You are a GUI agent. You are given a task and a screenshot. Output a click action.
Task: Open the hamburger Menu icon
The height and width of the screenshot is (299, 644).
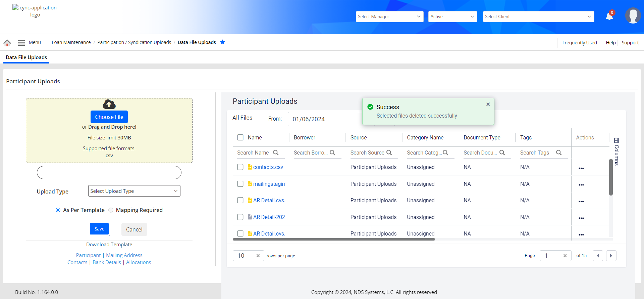coord(21,43)
